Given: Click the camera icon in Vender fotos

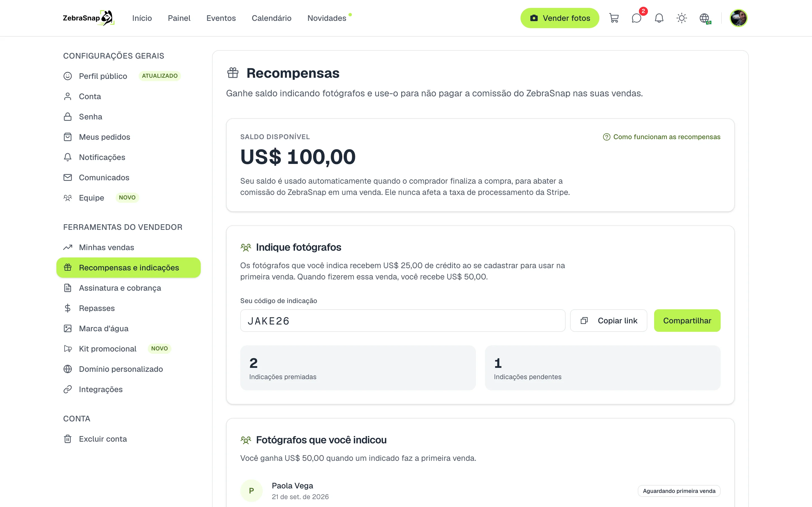Looking at the screenshot, I should [534, 18].
